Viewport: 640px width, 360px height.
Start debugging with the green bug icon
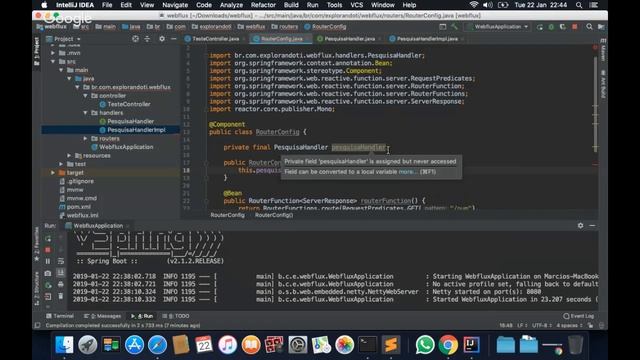pyautogui.click(x=551, y=27)
